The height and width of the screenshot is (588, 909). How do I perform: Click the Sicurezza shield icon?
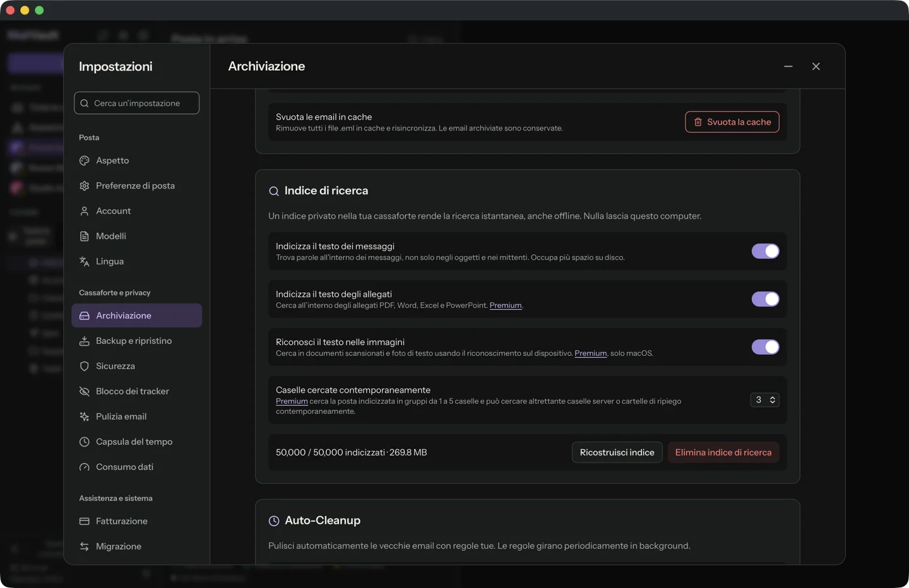pos(85,367)
